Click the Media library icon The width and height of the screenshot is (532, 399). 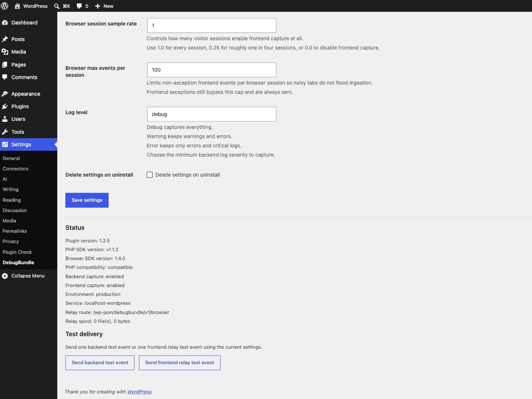[x=5, y=52]
